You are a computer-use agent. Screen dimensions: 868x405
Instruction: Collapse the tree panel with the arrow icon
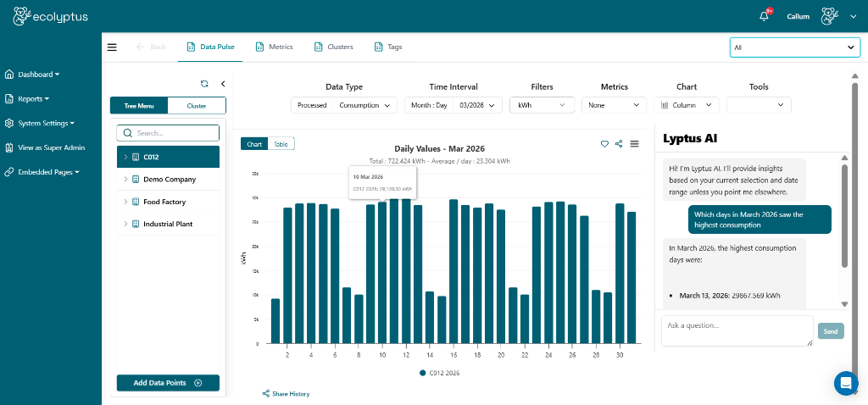pyautogui.click(x=223, y=84)
